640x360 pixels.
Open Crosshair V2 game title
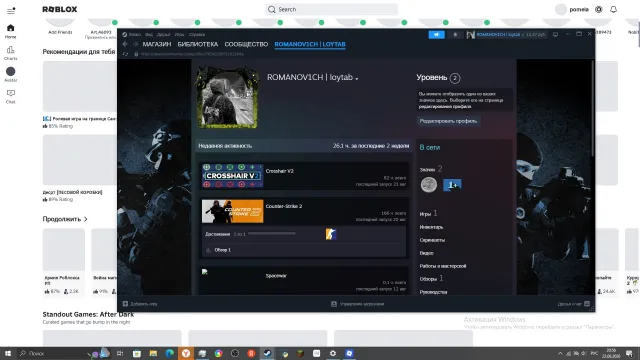click(x=280, y=171)
